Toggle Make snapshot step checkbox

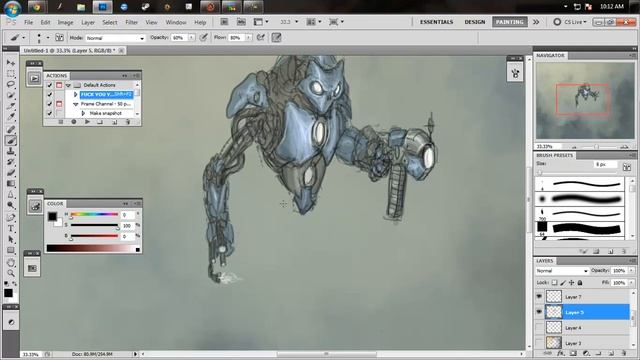[x=49, y=113]
